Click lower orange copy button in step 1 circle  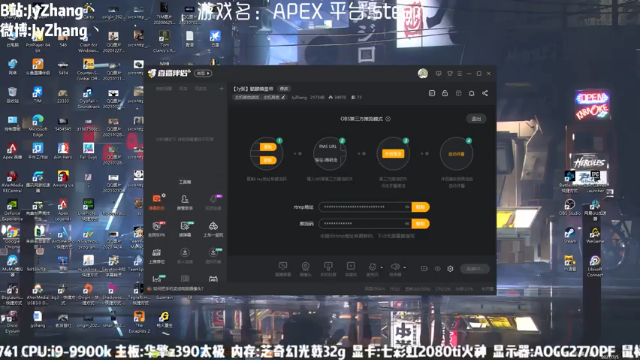(x=268, y=160)
